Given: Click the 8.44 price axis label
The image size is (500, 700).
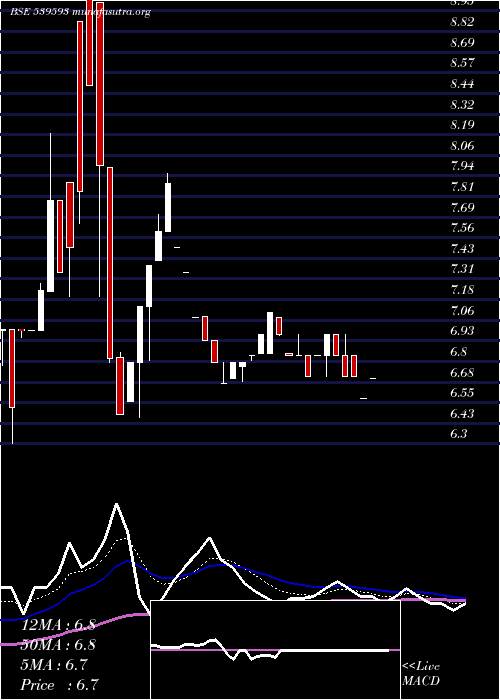Looking at the screenshot, I should pos(462,84).
